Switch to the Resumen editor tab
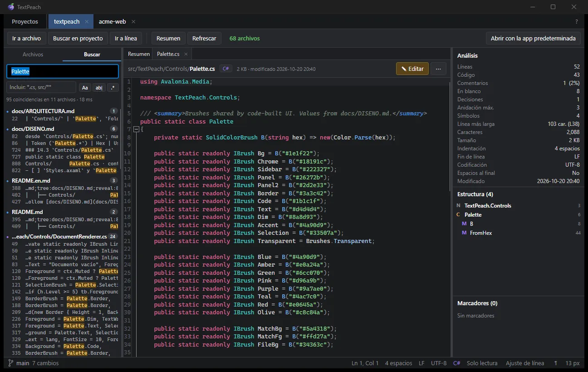This screenshot has height=372, width=588. [138, 54]
